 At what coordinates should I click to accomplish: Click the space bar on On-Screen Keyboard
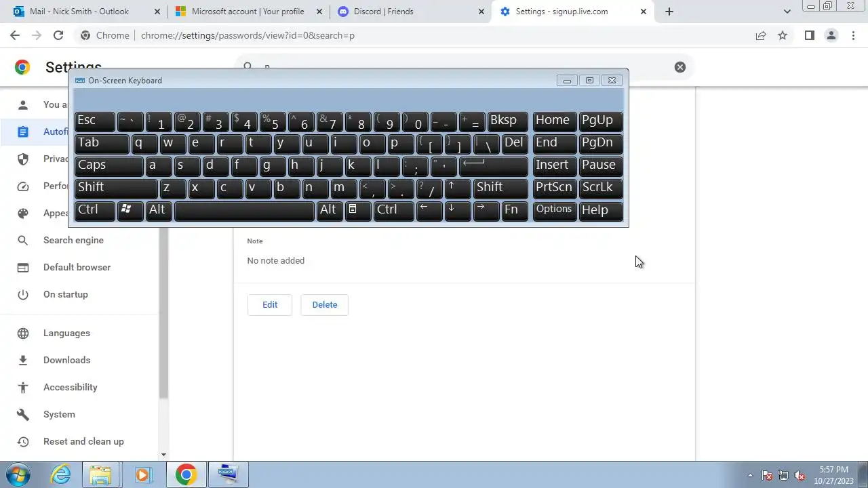[x=244, y=211]
